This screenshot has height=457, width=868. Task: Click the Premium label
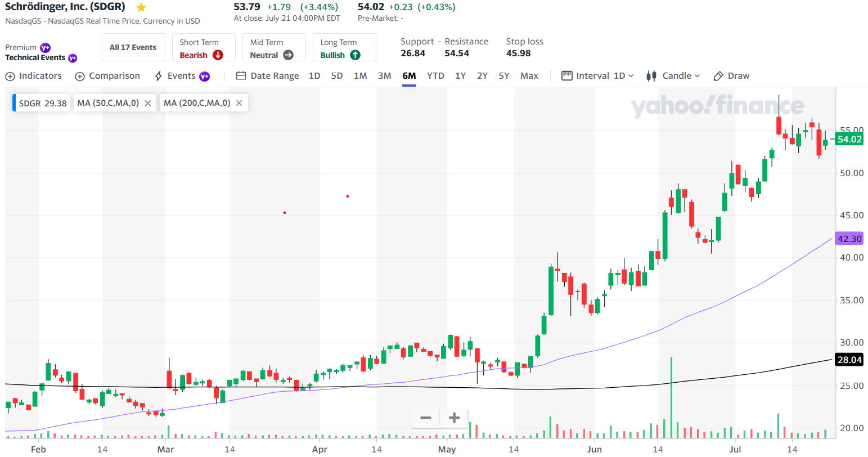[x=21, y=48]
